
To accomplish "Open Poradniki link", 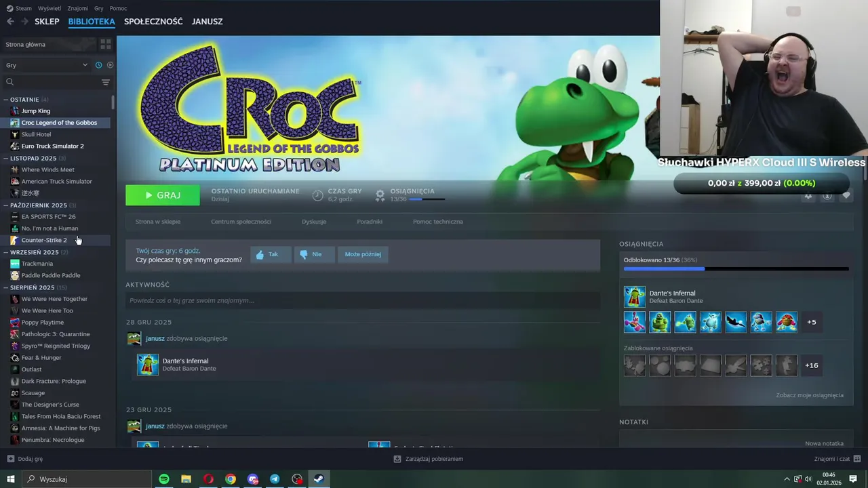I will pyautogui.click(x=370, y=222).
